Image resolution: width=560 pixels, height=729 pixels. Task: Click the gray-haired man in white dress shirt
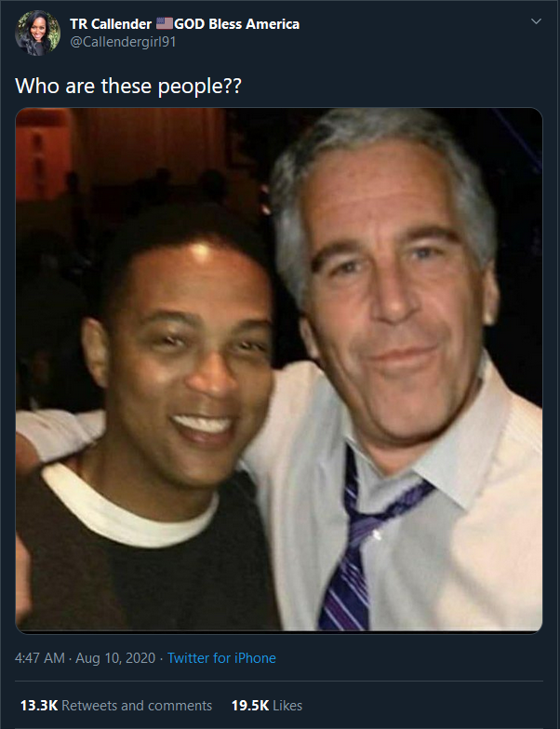(x=399, y=349)
